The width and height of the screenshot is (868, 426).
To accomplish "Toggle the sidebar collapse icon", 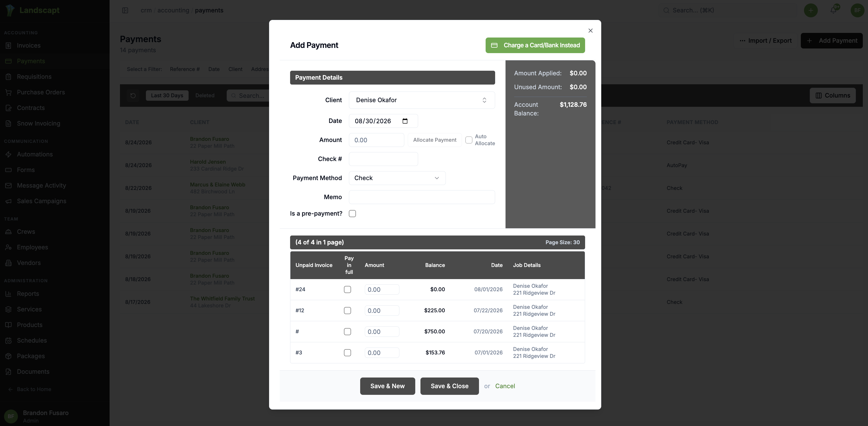I will click(x=125, y=10).
